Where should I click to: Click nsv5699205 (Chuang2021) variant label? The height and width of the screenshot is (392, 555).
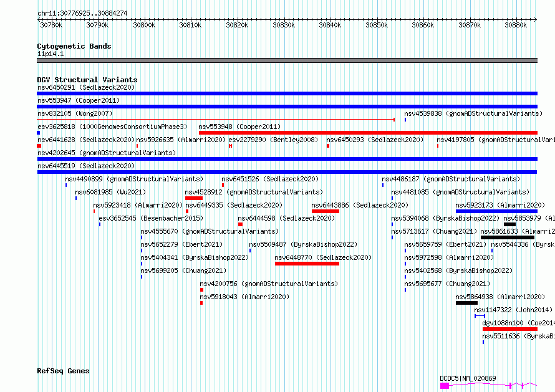(x=183, y=270)
